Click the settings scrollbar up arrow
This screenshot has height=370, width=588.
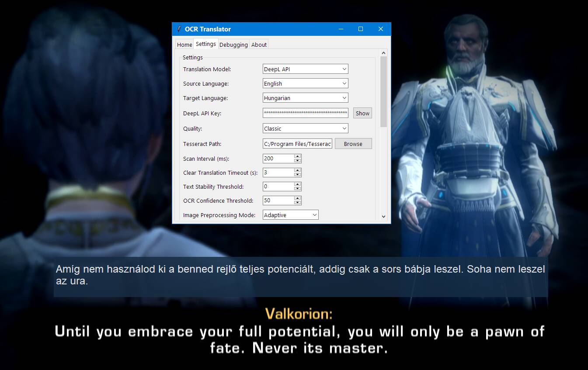(x=384, y=53)
